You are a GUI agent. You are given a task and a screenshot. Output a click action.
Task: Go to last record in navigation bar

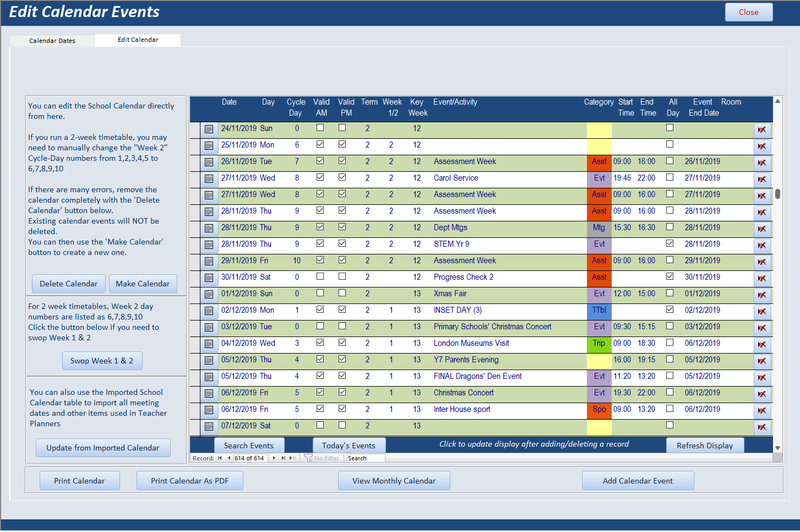click(x=284, y=458)
